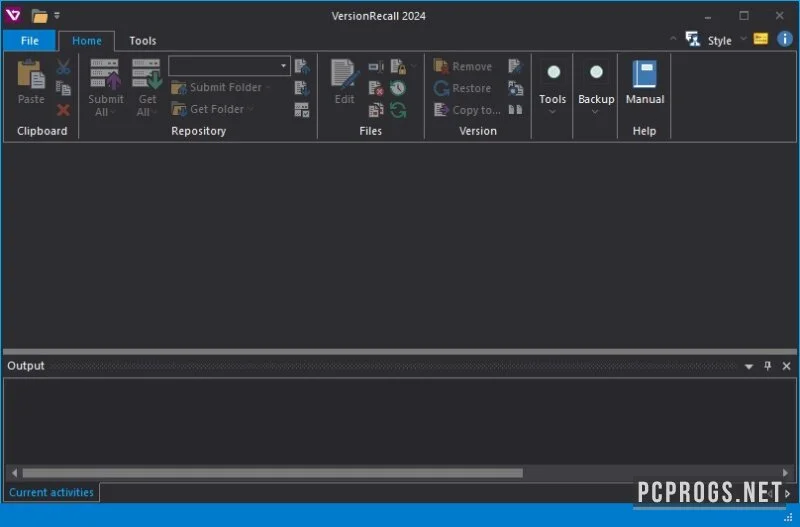
Task: Click Remove in the Version group
Action: pyautogui.click(x=463, y=66)
